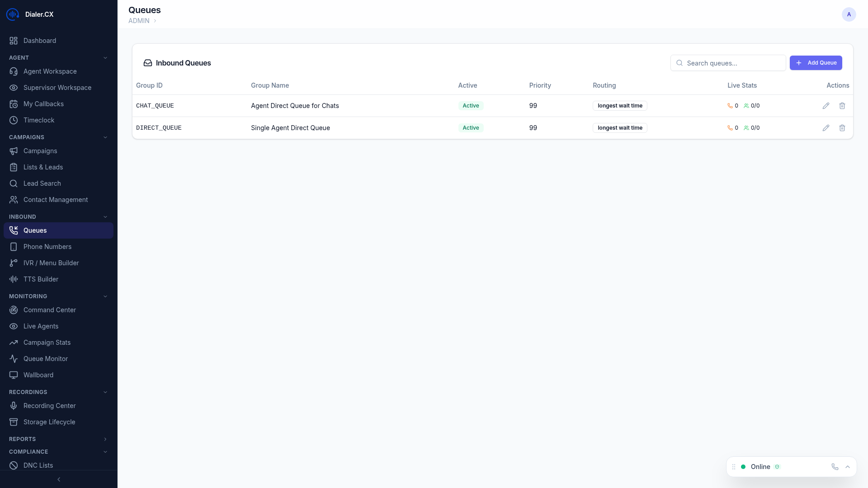
Task: Open the phone dialpad in the Online widget
Action: (x=835, y=467)
